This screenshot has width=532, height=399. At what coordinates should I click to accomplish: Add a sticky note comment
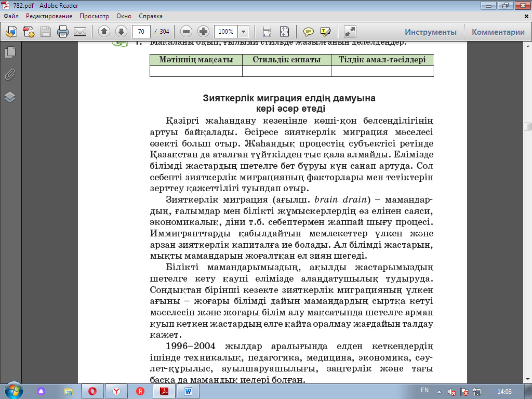[x=308, y=32]
